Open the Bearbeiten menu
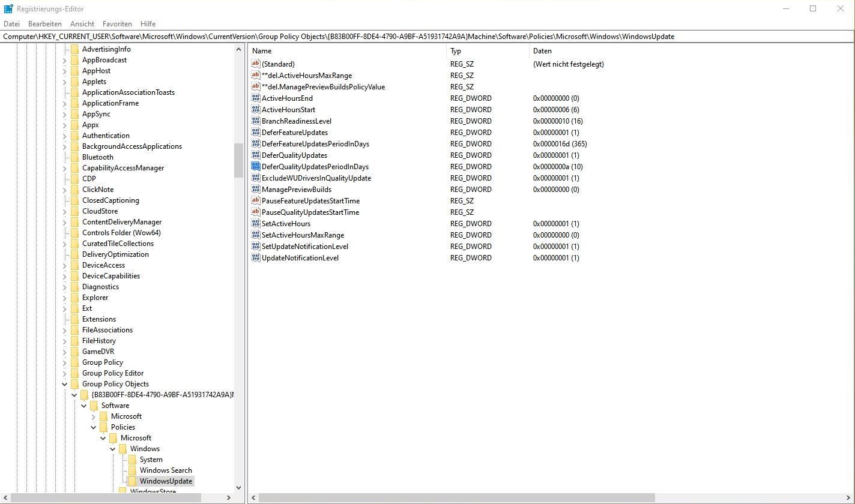The image size is (855, 504). coord(45,24)
